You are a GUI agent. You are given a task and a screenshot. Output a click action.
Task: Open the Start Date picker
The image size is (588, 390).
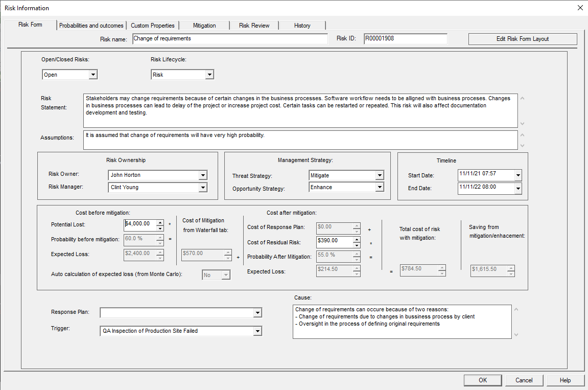click(518, 175)
